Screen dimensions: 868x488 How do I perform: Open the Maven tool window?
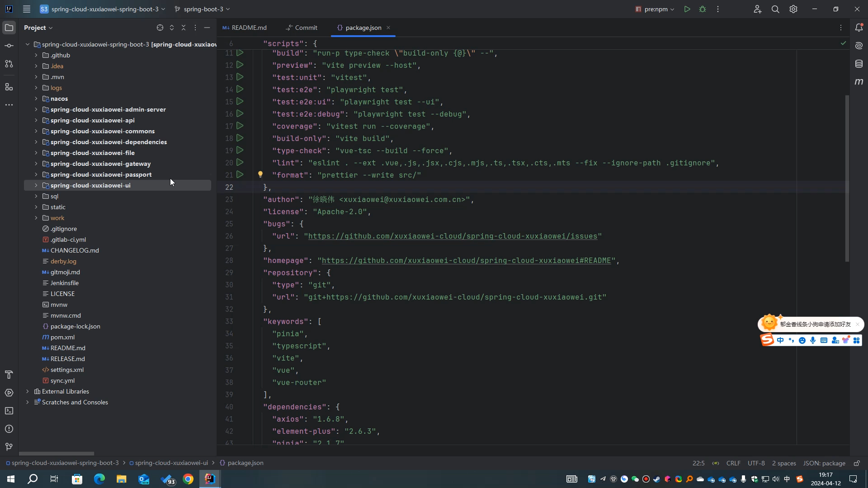click(x=859, y=82)
